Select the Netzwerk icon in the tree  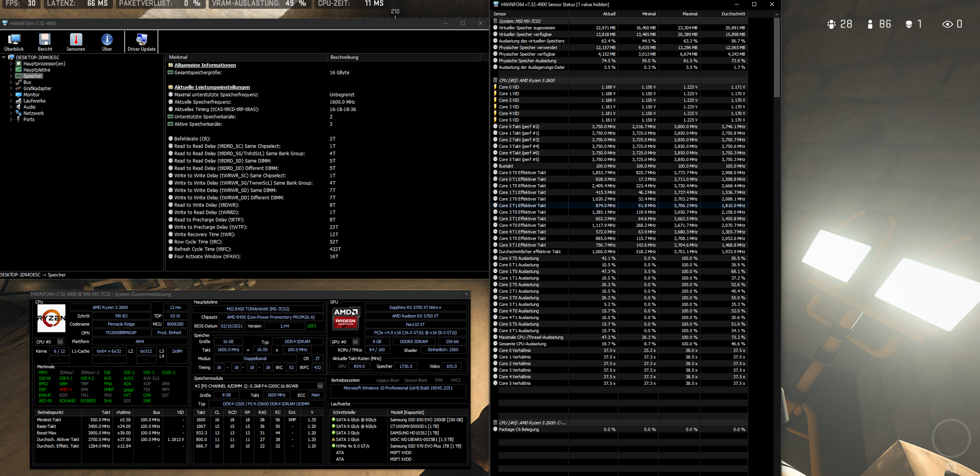click(19, 113)
